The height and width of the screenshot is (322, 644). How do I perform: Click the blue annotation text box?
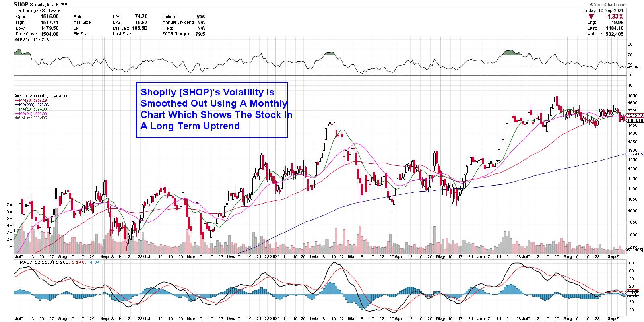(x=212, y=109)
